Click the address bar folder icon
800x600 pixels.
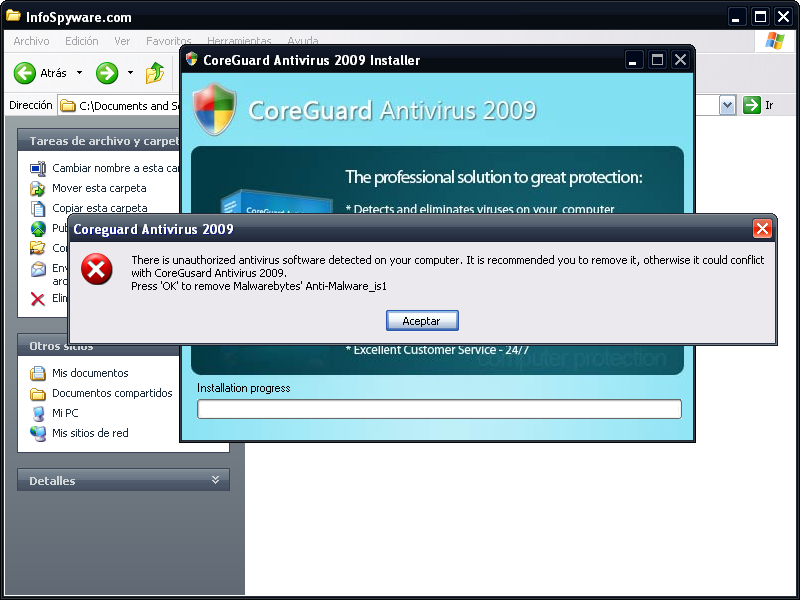click(x=68, y=106)
